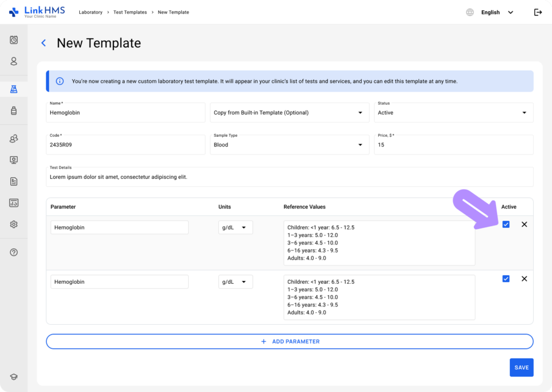Focus the Test Details text field
552x392 pixels.
(289, 177)
